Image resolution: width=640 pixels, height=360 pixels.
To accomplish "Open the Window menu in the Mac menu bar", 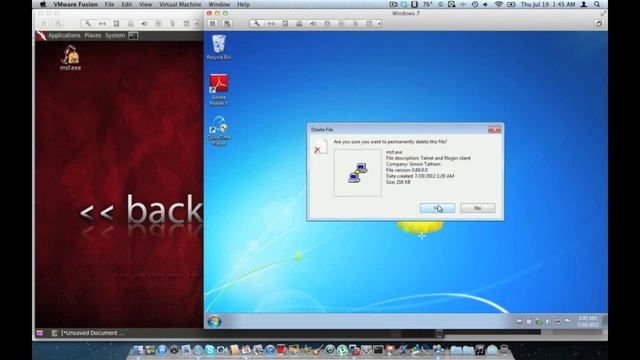I will 219,4.
